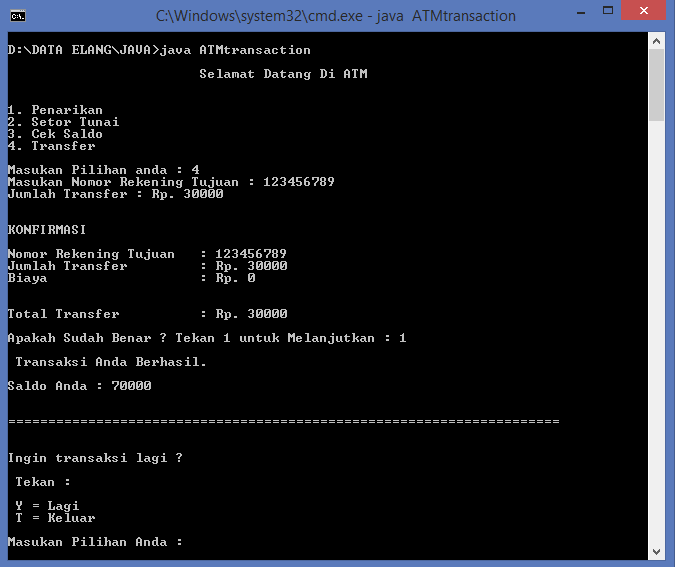Click menu line '2. Setor Tunai'
Image resolution: width=675 pixels, height=567 pixels.
click(x=63, y=122)
